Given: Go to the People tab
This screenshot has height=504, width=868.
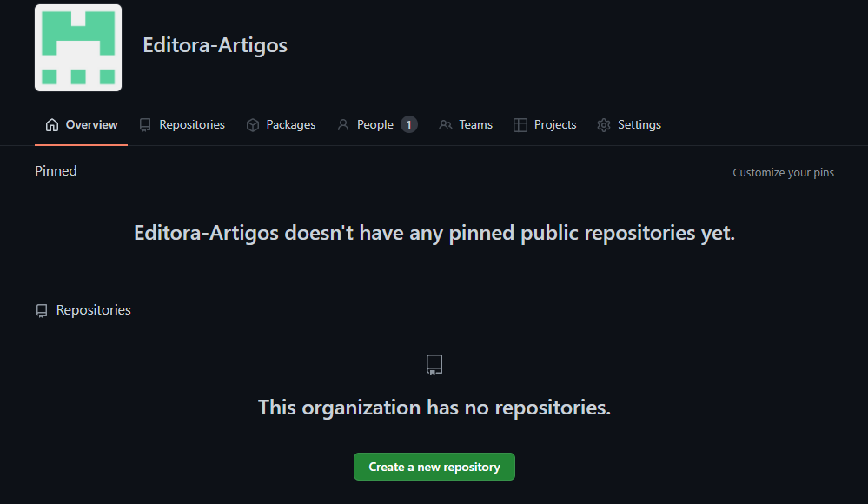Looking at the screenshot, I should 377,124.
